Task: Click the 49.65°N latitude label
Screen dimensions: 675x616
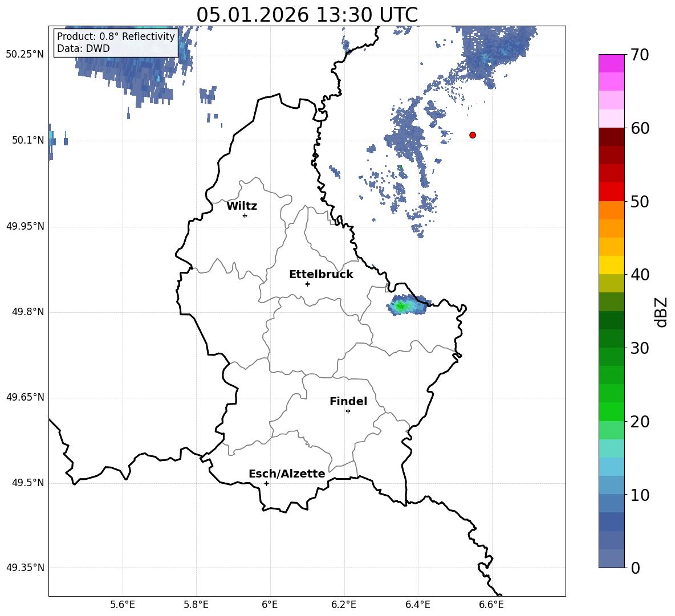Action: [25, 397]
